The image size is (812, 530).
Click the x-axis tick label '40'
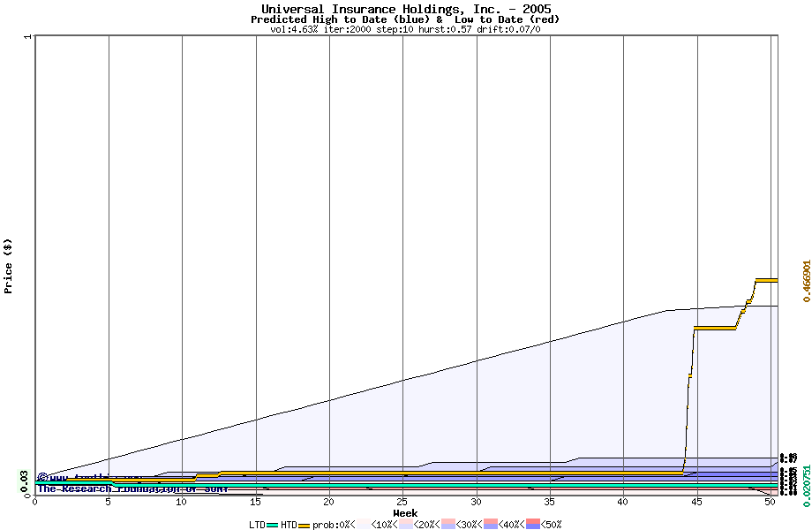(x=623, y=502)
